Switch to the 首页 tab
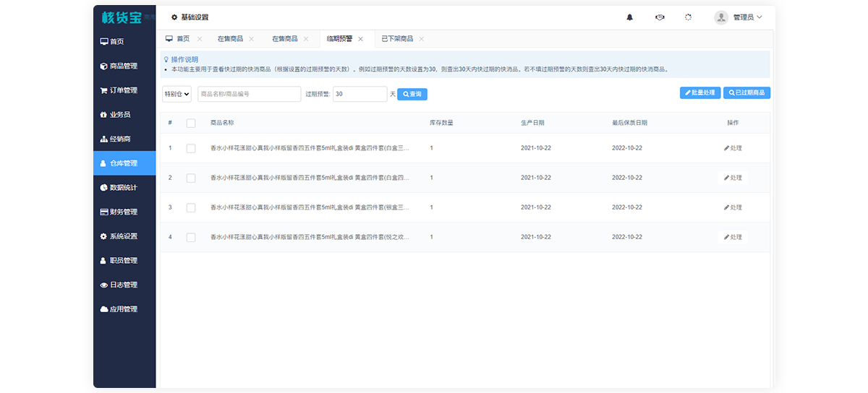Viewport: 868px width, 393px height. (182, 39)
